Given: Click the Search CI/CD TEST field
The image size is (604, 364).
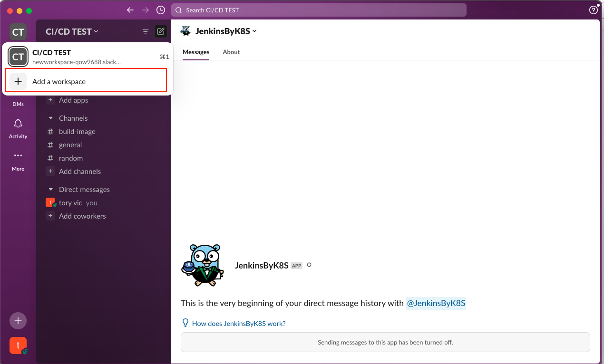Looking at the screenshot, I should coord(319,10).
